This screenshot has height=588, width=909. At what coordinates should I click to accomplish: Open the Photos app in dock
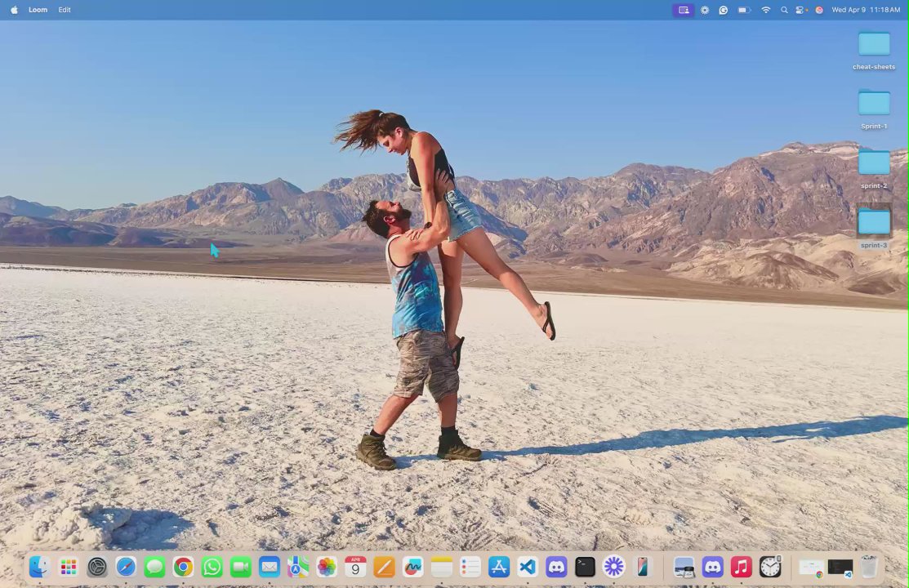click(x=327, y=567)
